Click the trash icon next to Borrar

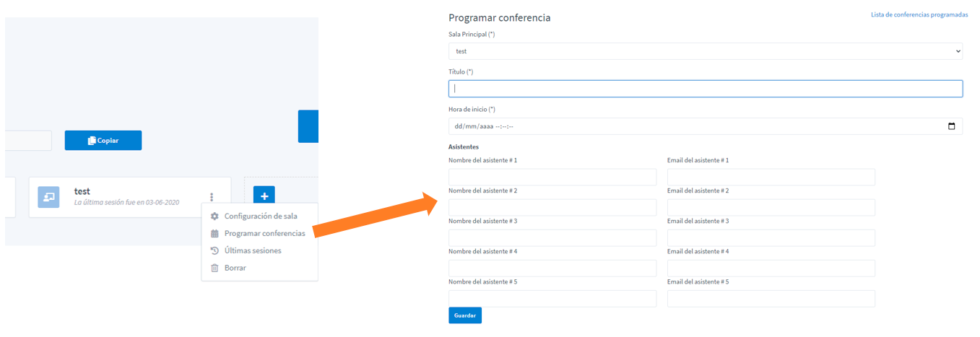[214, 268]
